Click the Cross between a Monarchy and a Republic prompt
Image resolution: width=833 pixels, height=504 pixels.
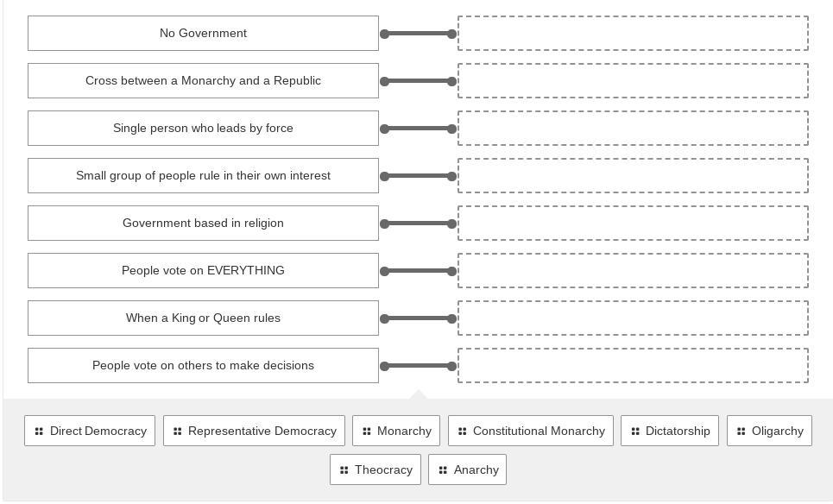click(203, 81)
